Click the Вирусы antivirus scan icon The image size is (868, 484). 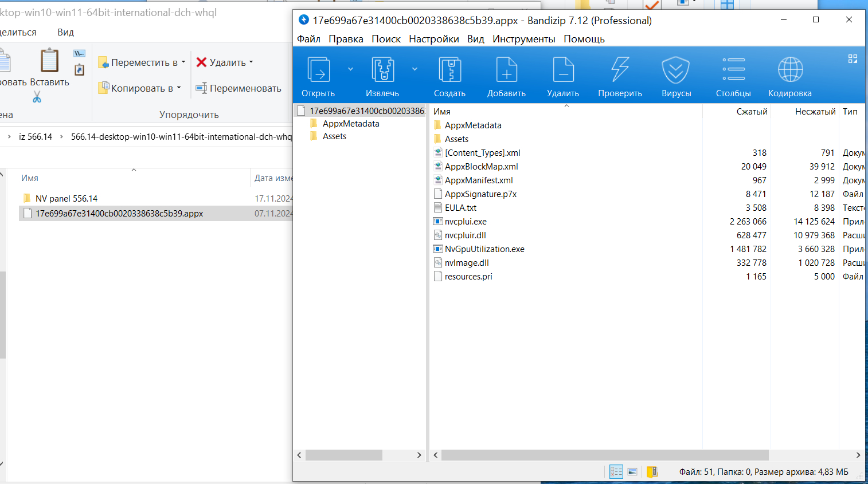click(676, 70)
